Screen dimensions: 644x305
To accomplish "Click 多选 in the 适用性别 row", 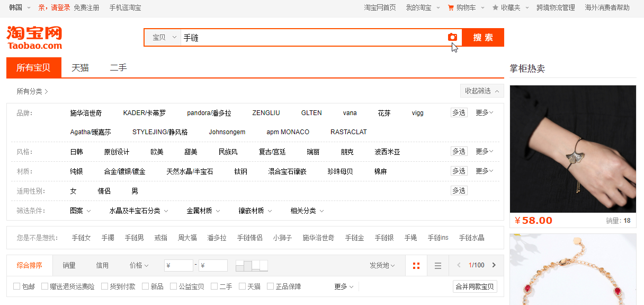I will [459, 190].
